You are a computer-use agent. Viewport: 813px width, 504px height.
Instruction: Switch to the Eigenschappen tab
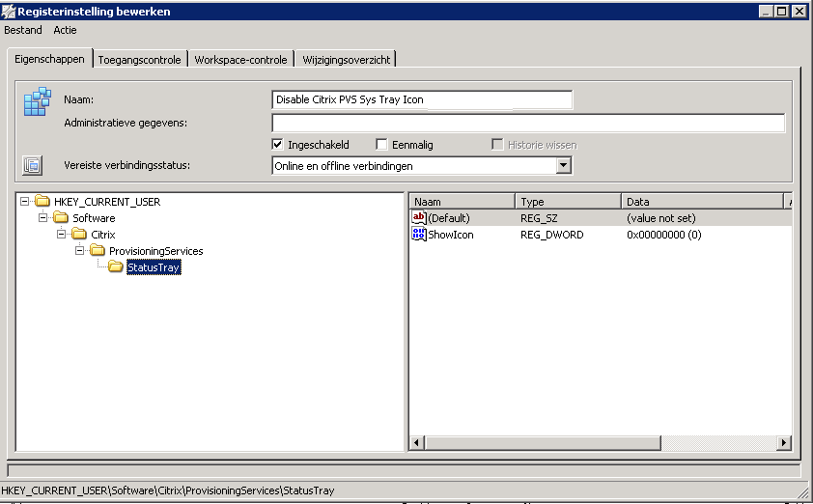click(50, 59)
